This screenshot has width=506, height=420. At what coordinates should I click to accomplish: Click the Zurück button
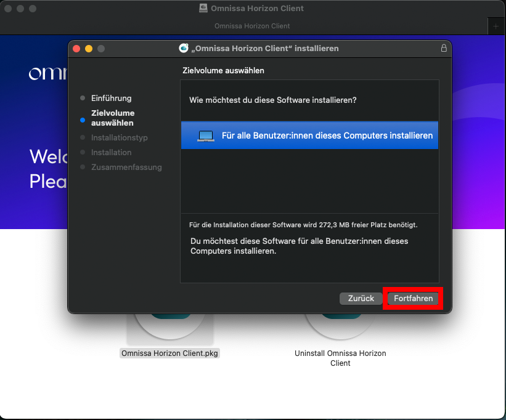click(x=361, y=298)
